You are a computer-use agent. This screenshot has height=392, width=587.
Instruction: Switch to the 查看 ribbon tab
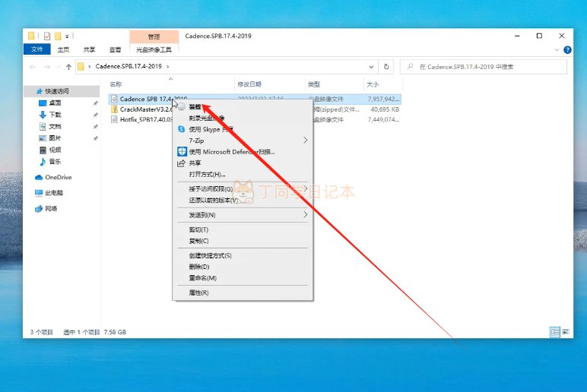(x=115, y=49)
